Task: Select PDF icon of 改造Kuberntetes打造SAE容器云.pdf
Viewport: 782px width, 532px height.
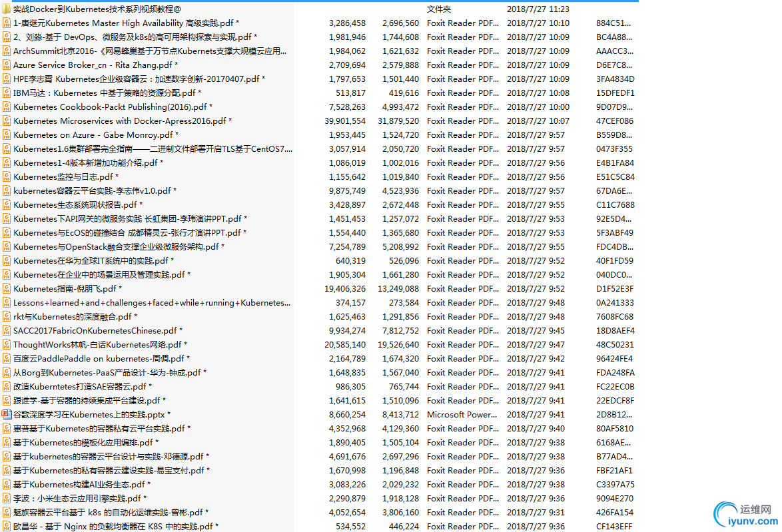Action: coord(7,386)
